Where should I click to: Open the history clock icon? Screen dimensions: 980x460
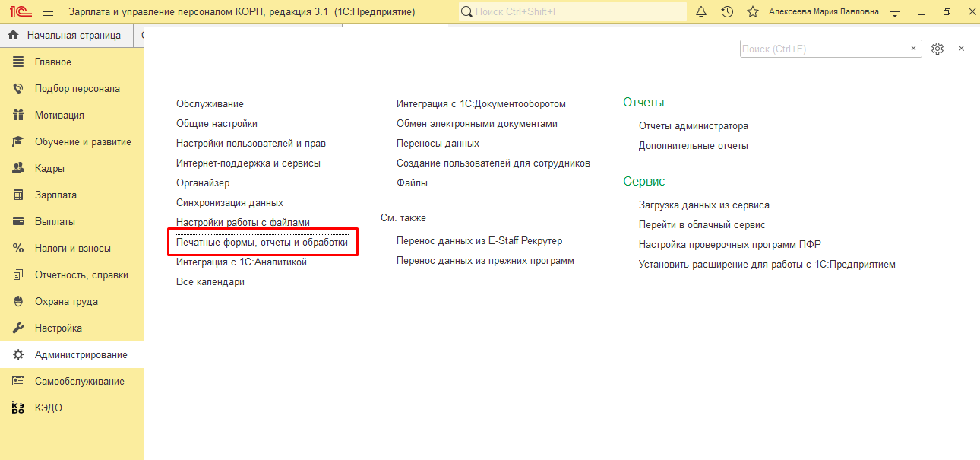[x=727, y=12]
